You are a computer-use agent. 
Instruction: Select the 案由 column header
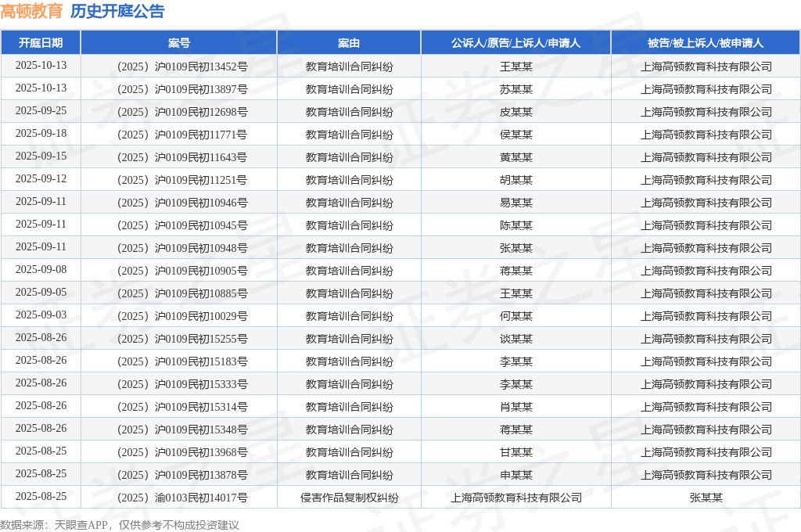pyautogui.click(x=349, y=43)
